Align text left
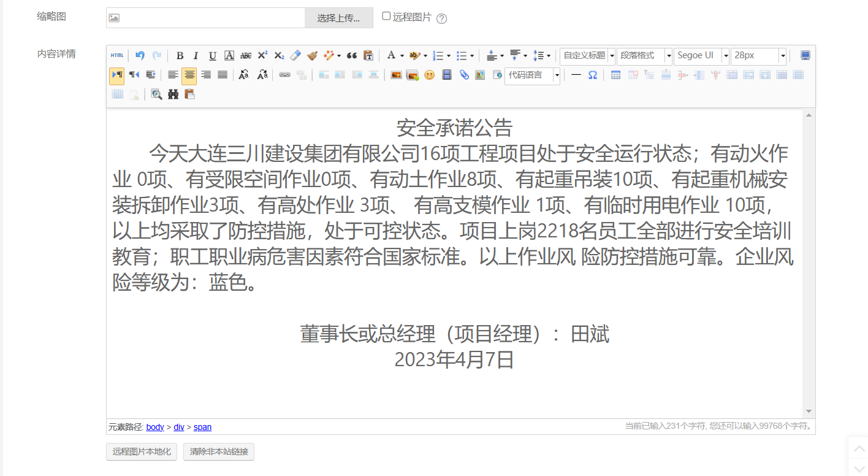Viewport: 868px width, 476px height. pyautogui.click(x=173, y=75)
